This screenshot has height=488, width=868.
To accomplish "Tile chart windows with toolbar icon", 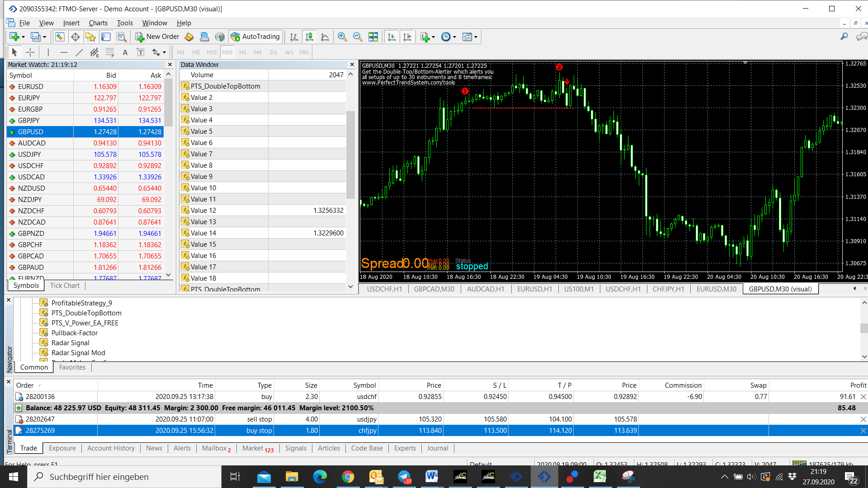I will (373, 37).
